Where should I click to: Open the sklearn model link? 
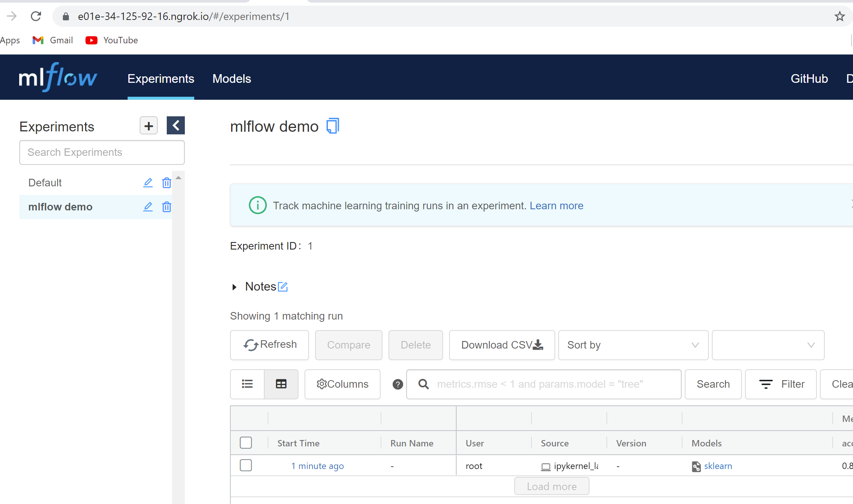718,466
